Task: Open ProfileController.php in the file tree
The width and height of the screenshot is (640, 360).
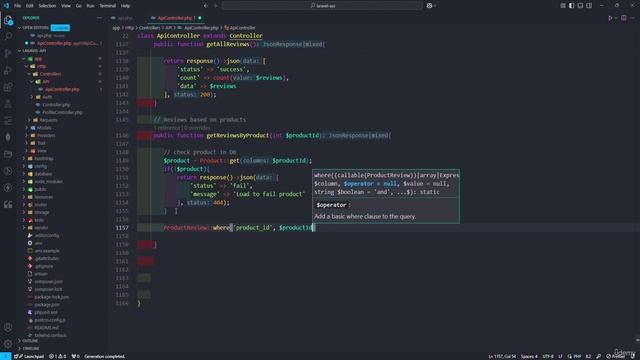Action: point(62,112)
